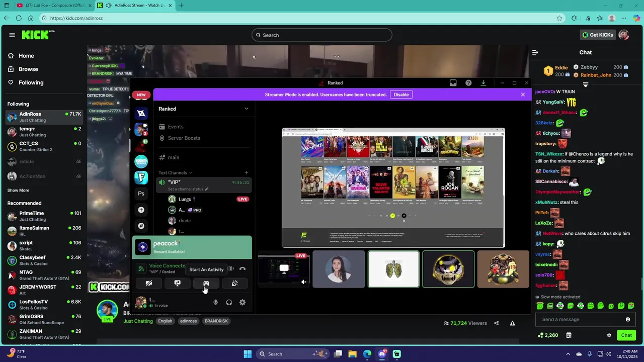Image resolution: width=644 pixels, height=362 pixels.
Task: Expand Show More under Following
Action: click(18, 191)
